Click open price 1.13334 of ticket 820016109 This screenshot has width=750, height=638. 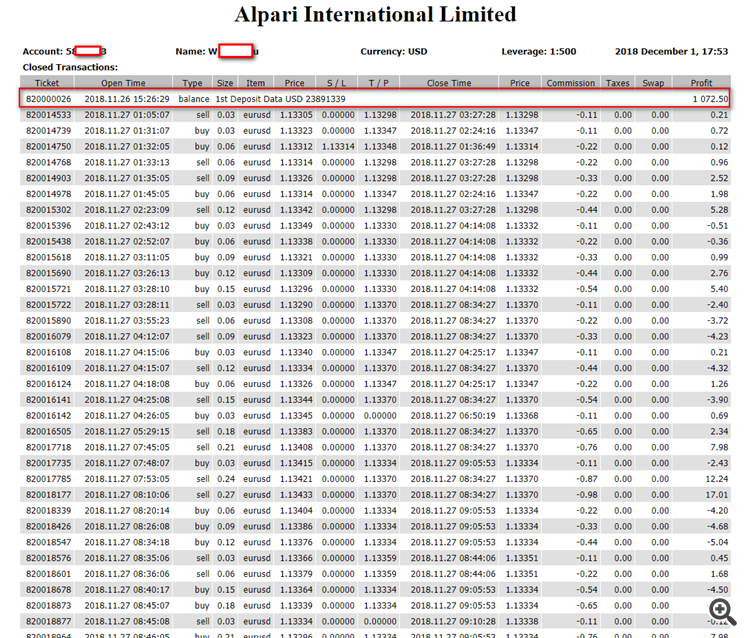point(296,368)
